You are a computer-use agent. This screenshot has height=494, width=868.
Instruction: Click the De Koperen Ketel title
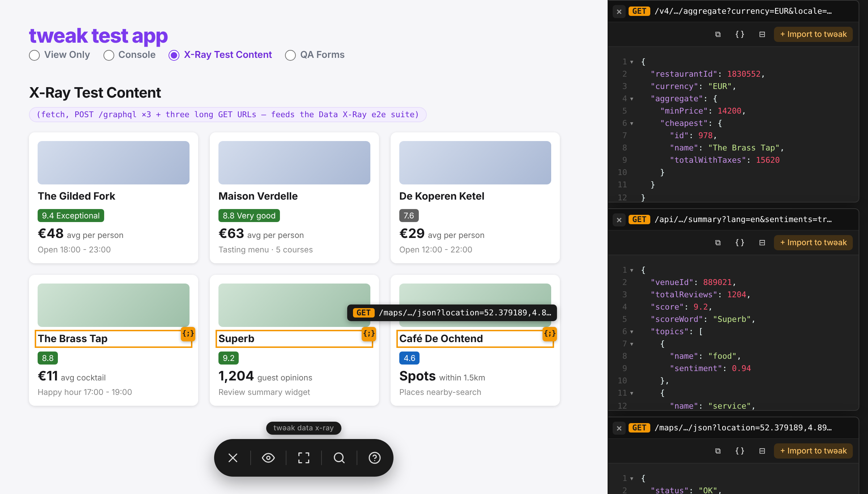[x=442, y=196]
